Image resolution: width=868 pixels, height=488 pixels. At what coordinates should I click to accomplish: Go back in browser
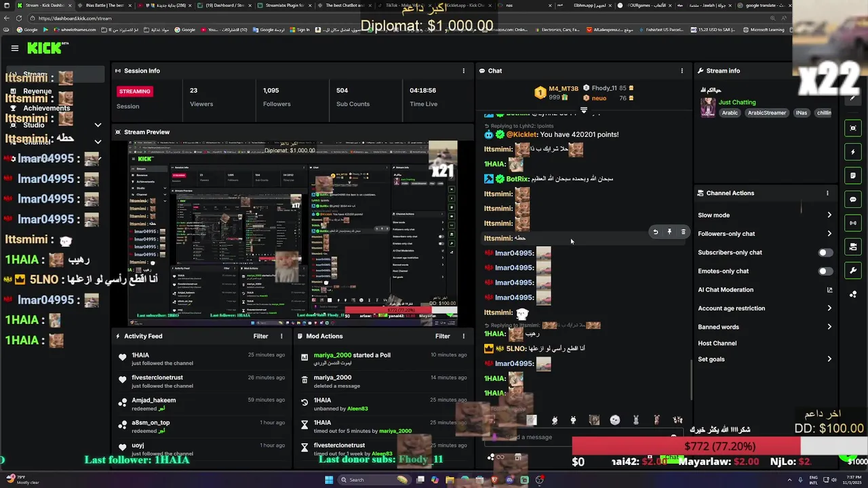click(x=6, y=18)
